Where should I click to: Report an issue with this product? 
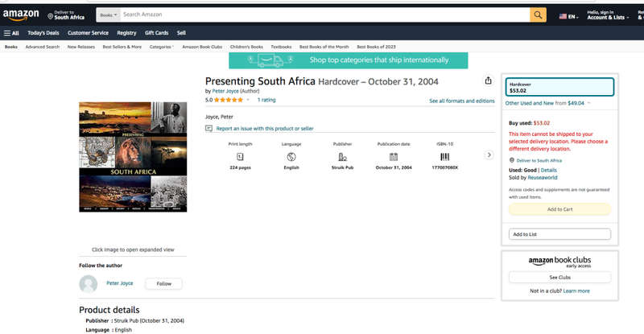click(265, 129)
